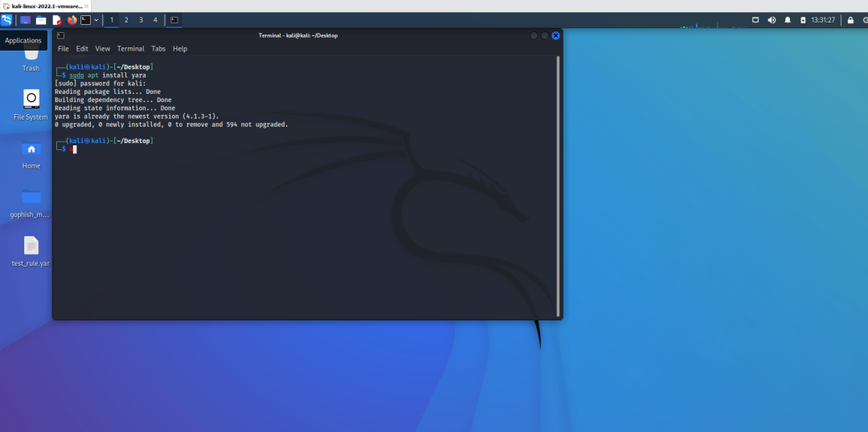Click 'Building dependency tree... Done' line
The height and width of the screenshot is (432, 868).
[113, 100]
